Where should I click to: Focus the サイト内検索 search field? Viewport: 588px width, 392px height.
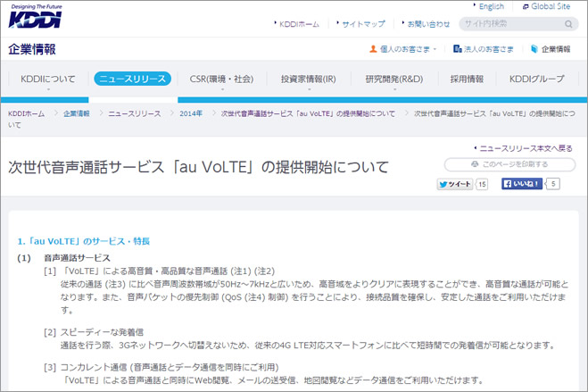(518, 24)
